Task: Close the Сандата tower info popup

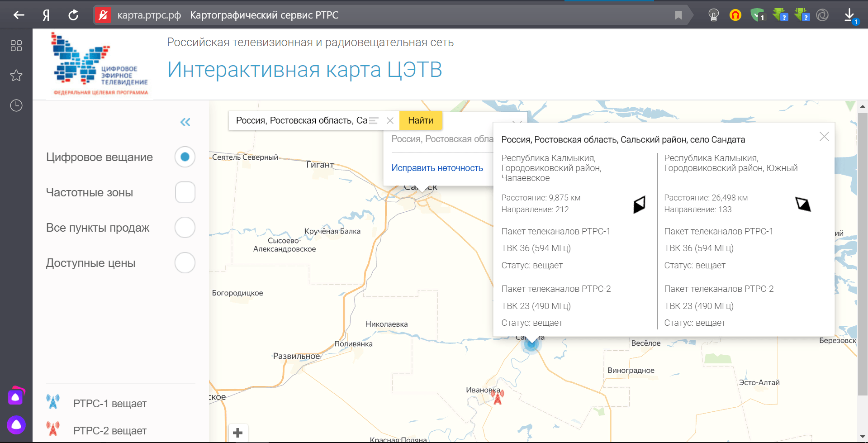Action: [824, 137]
